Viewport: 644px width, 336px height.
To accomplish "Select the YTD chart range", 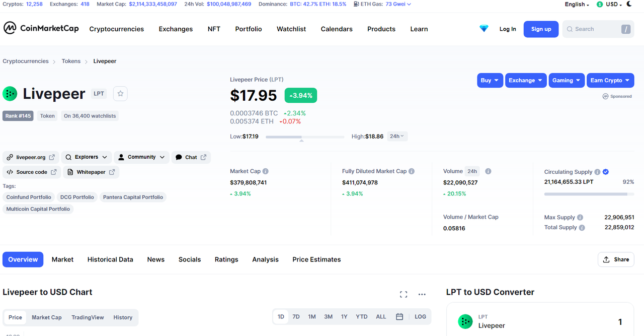I will point(362,317).
